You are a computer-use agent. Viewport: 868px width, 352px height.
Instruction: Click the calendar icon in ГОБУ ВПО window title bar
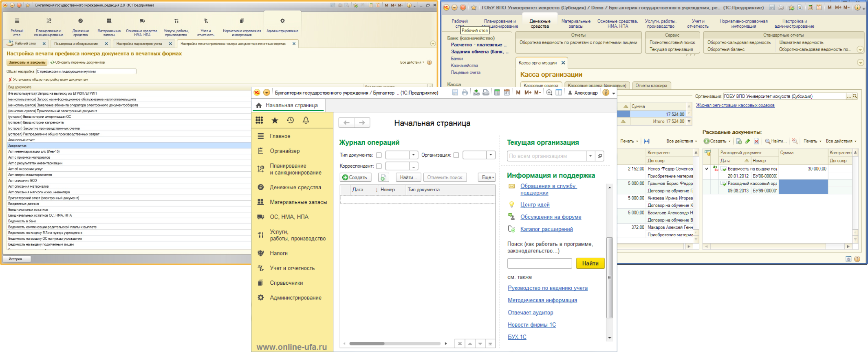819,7
